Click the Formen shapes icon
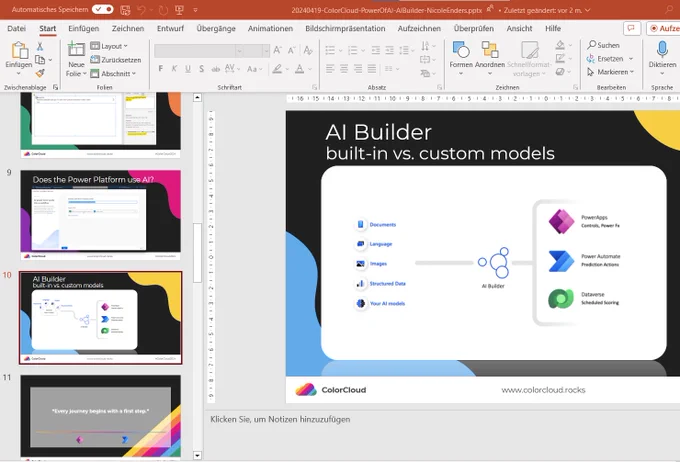680x462 pixels. [461, 49]
